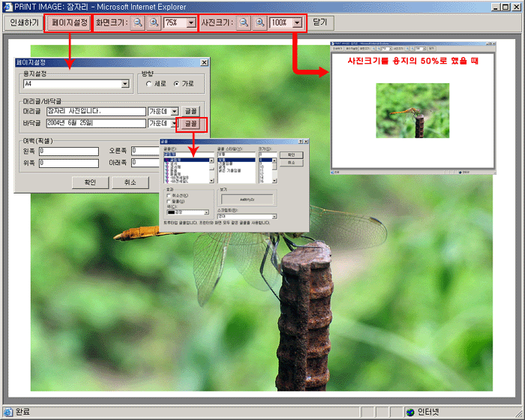525x420 pixels.
Task: Open the 100% photo size dropdown
Action: click(x=297, y=23)
